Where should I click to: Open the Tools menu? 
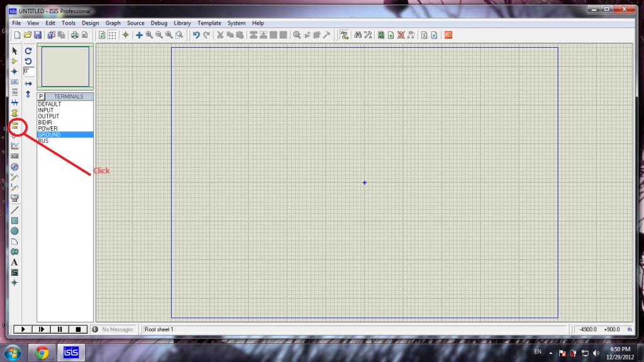68,23
